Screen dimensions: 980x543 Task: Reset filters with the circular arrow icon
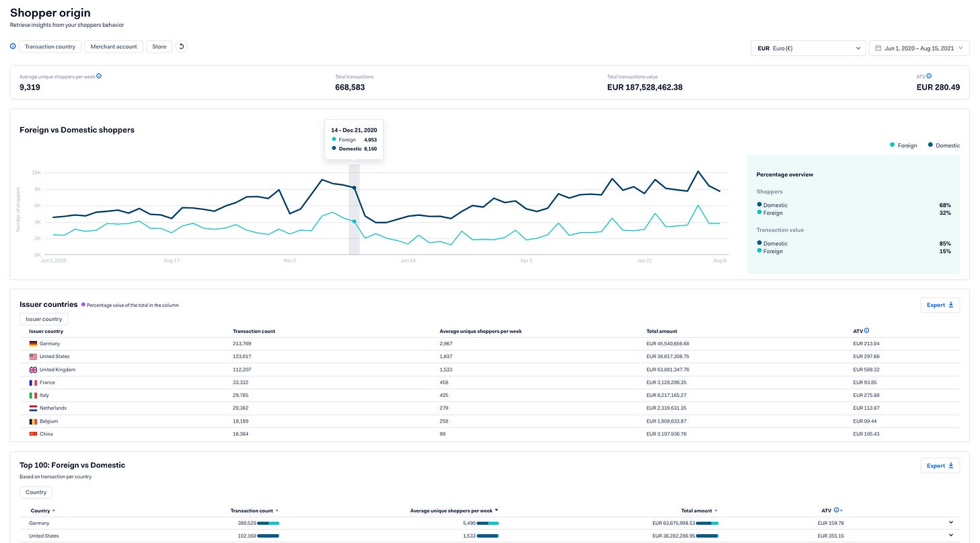pyautogui.click(x=181, y=46)
